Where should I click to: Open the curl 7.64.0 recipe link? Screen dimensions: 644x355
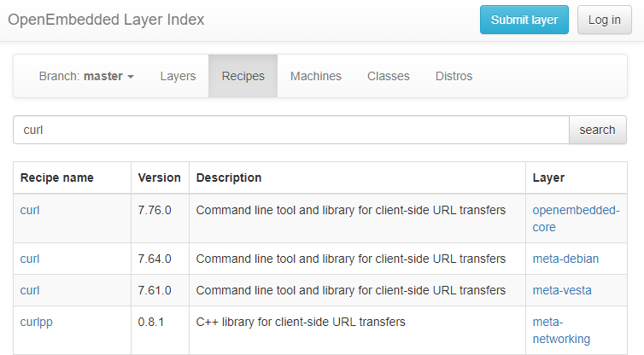pos(30,259)
